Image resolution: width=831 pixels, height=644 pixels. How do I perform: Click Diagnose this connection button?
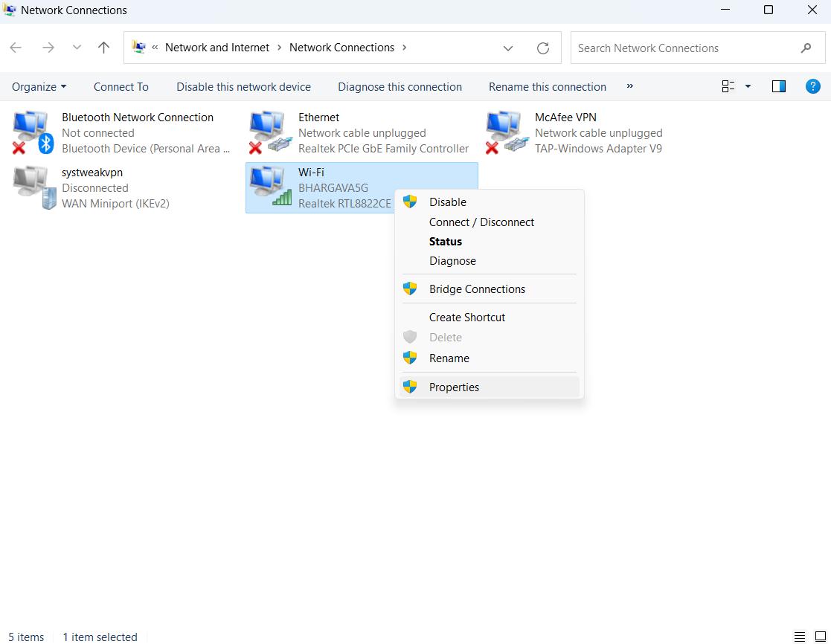pos(400,87)
